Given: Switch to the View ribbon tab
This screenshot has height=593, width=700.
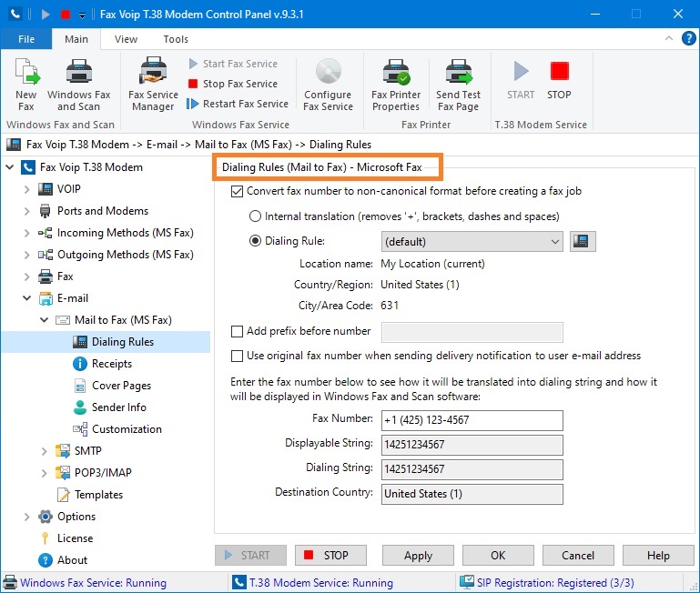Looking at the screenshot, I should click(x=126, y=39).
